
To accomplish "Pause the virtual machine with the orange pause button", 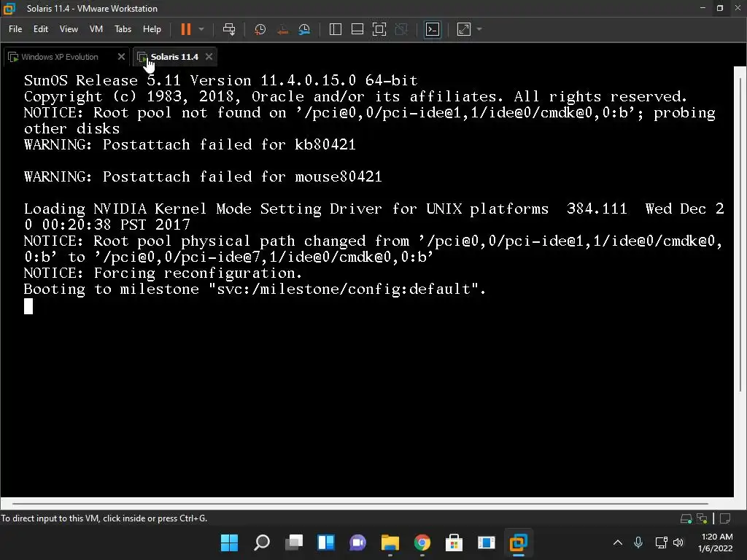I will coord(186,29).
